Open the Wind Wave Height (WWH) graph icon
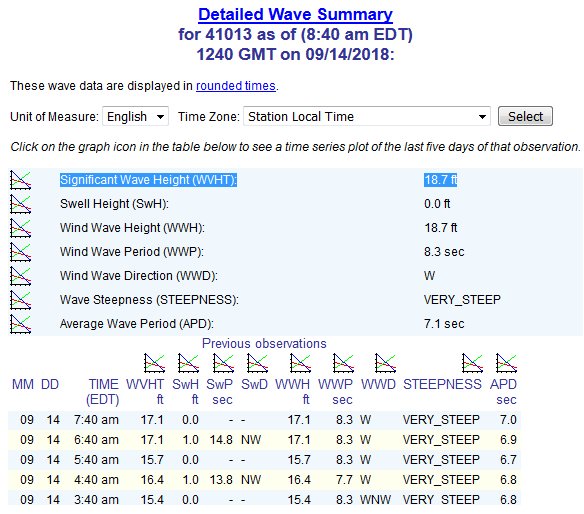The width and height of the screenshot is (584, 514). pos(20,228)
